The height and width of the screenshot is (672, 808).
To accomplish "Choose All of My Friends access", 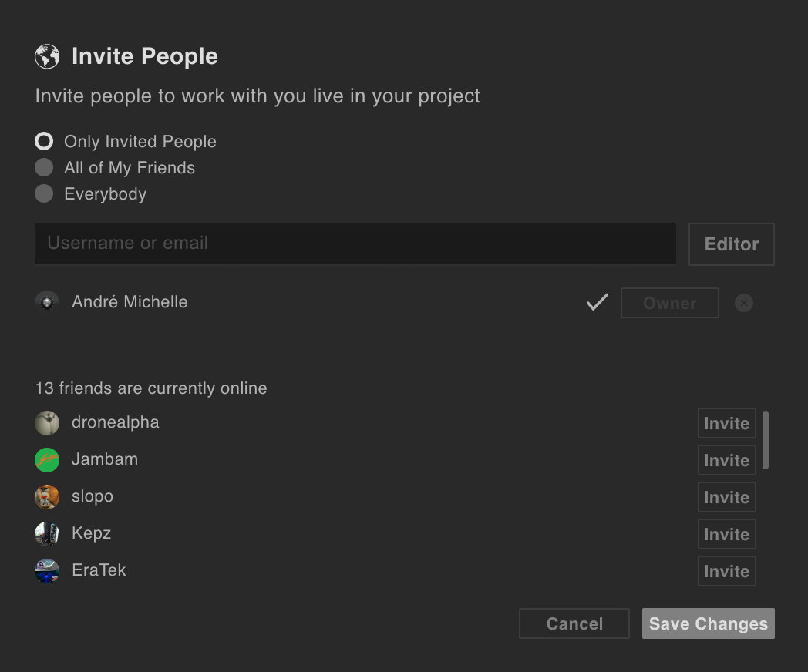I will [x=44, y=167].
